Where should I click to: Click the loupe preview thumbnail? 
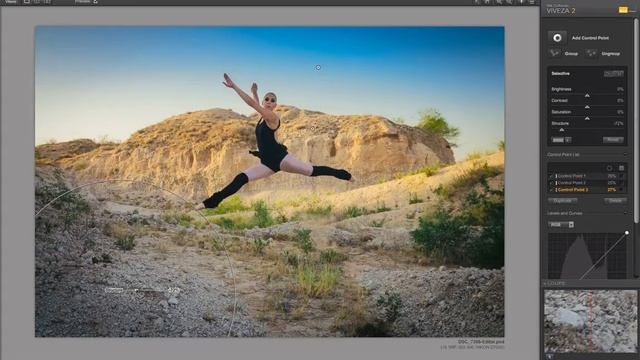pyautogui.click(x=590, y=321)
